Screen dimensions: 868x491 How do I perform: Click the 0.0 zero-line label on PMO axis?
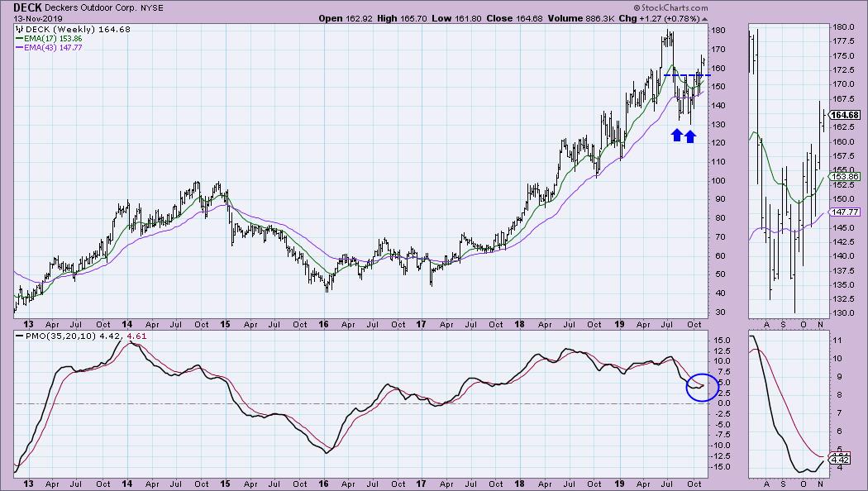coord(724,403)
